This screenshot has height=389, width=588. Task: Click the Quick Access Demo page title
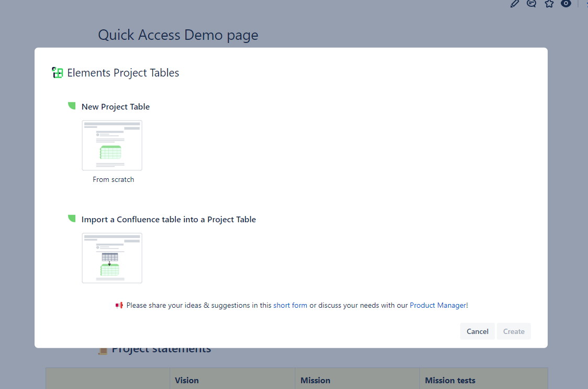point(178,35)
